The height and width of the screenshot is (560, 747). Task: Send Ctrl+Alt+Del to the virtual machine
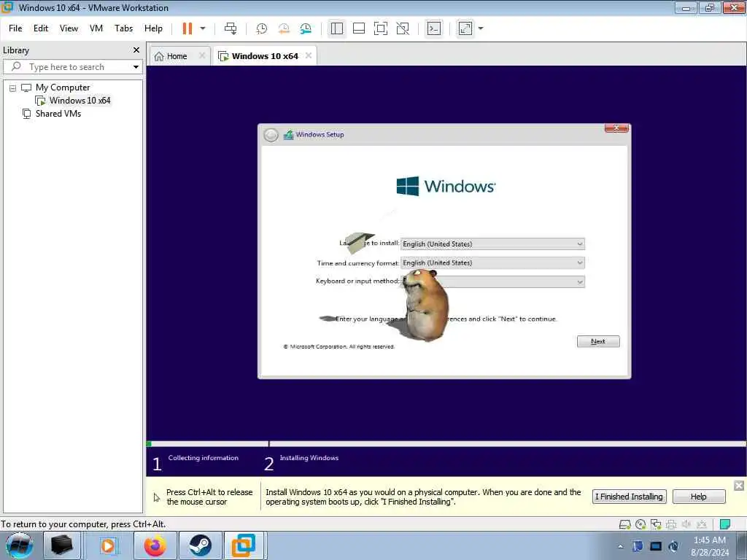click(231, 28)
